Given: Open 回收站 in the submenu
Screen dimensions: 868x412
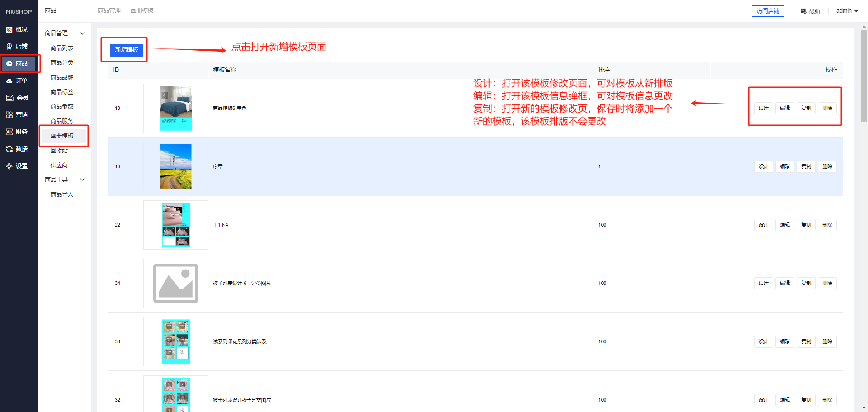Looking at the screenshot, I should 59,151.
